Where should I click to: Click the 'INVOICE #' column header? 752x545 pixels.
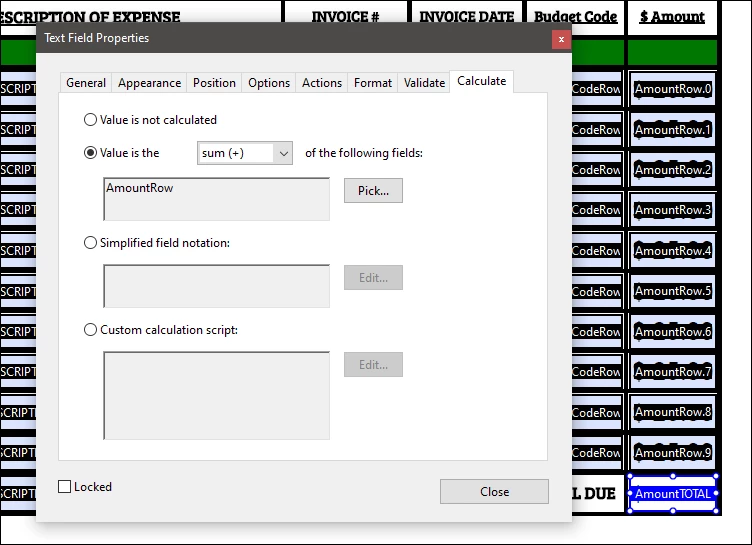coord(345,17)
